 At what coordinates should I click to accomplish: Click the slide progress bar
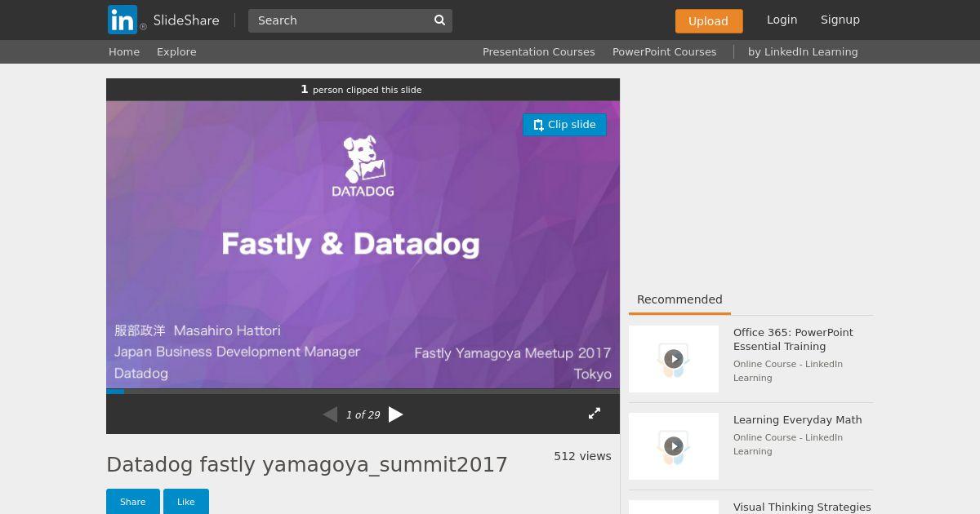(363, 392)
